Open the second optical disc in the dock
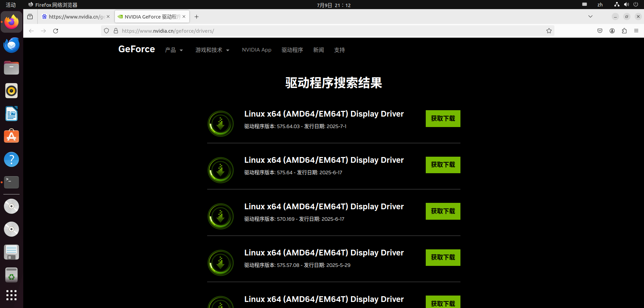This screenshot has height=308, width=644. [x=11, y=229]
